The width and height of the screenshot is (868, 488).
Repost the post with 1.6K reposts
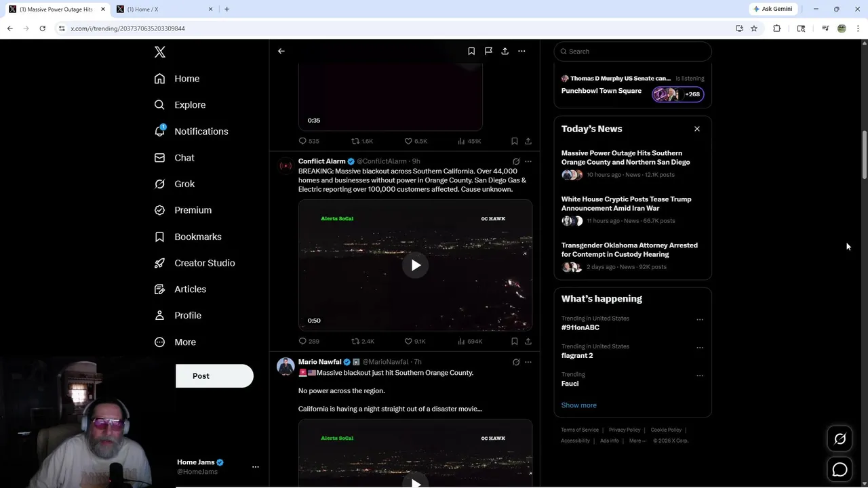(x=362, y=141)
